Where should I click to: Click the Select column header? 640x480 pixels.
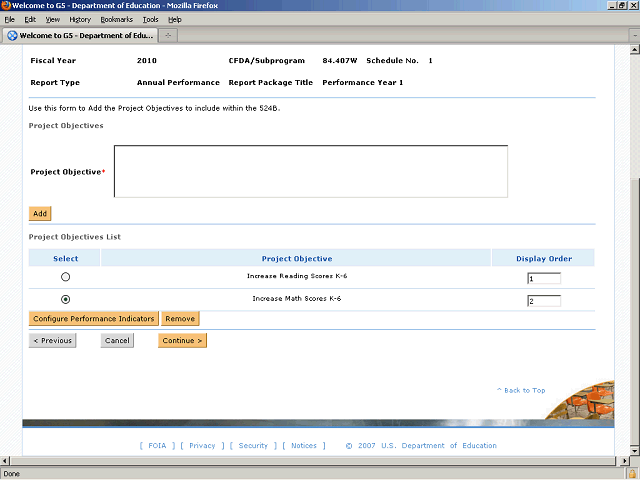[65, 258]
